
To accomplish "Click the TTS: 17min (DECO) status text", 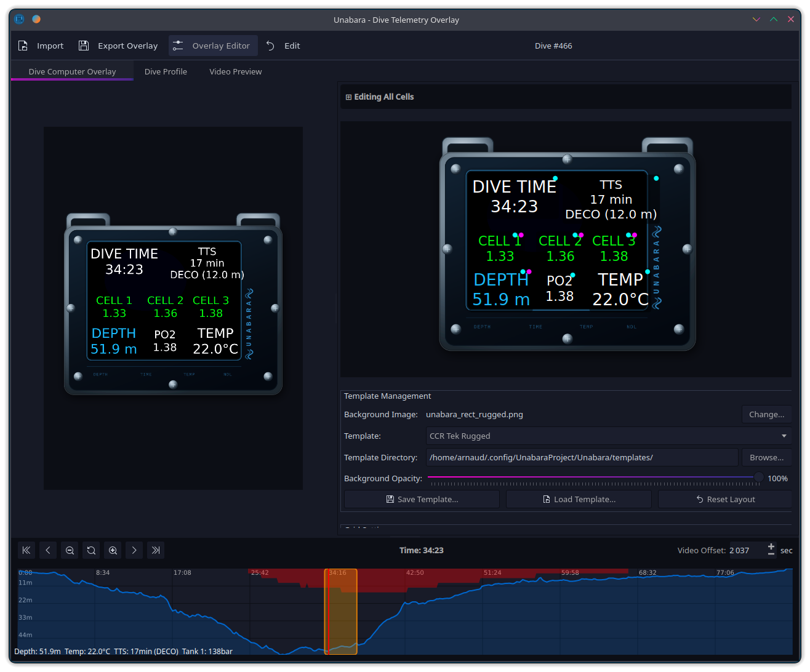I will pos(146,651).
